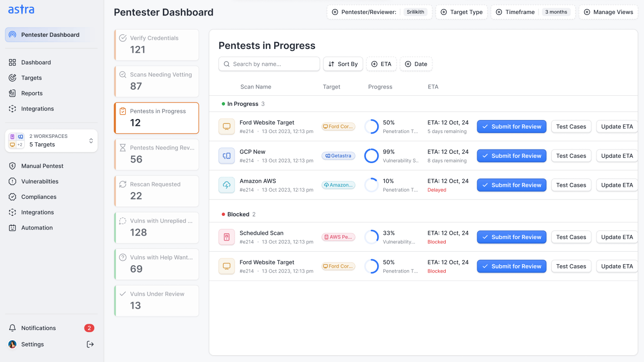This screenshot has height=362, width=644.
Task: Open the Timeframe 3 months filter
Action: (x=533, y=12)
